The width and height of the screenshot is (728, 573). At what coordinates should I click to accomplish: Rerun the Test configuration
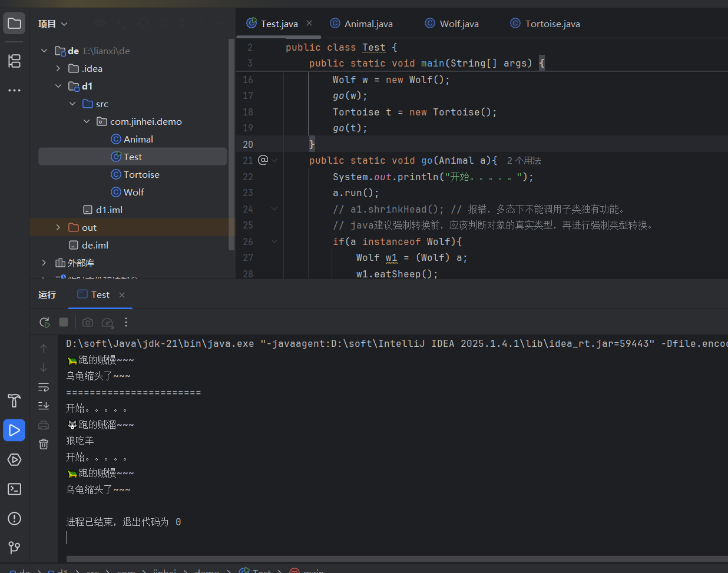coord(44,322)
